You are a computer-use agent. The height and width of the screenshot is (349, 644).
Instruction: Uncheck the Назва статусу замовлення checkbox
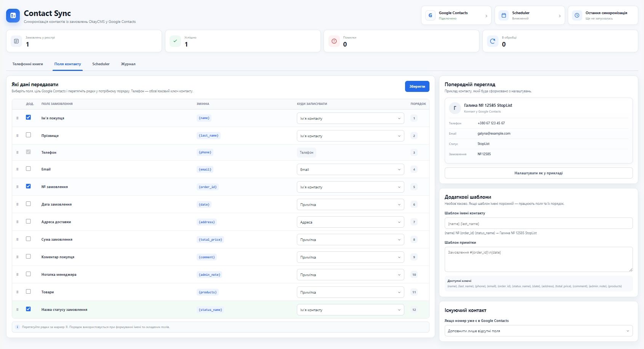28,309
